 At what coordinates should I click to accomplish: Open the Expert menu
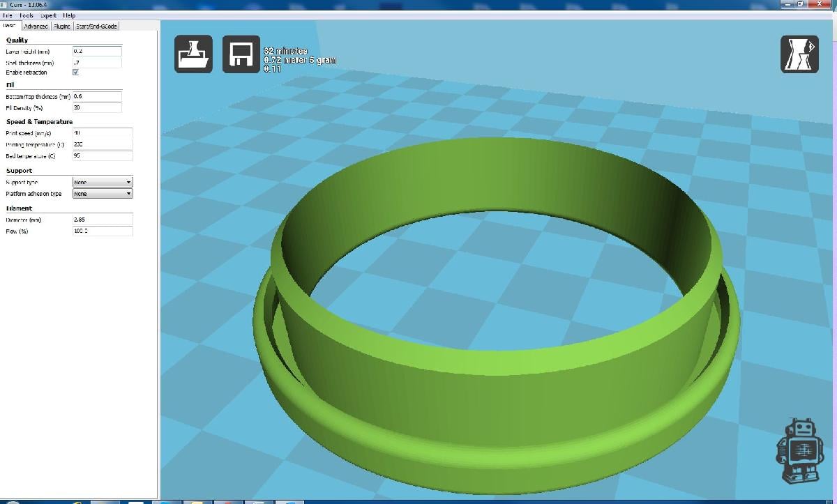pos(48,15)
